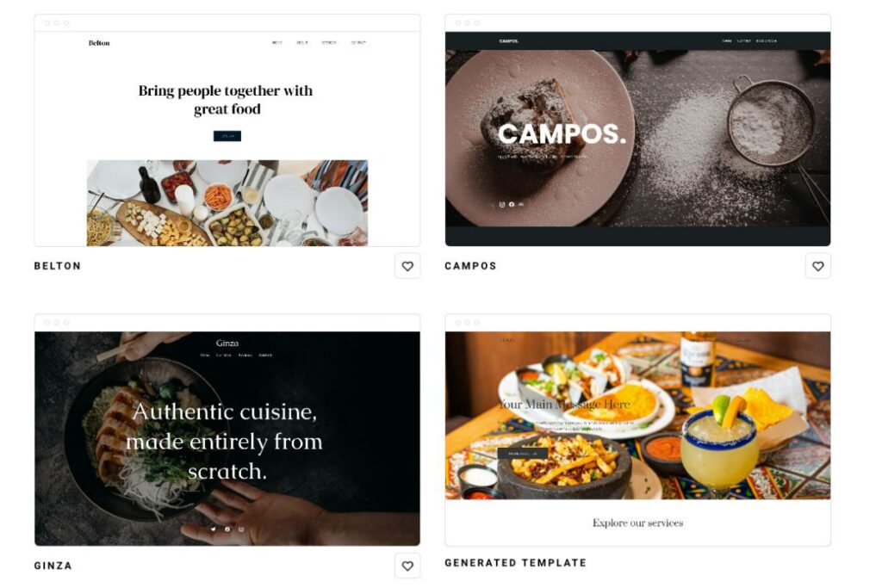The image size is (882, 588).
Task: Open the Campos template preview thumbnail
Action: pos(638,130)
